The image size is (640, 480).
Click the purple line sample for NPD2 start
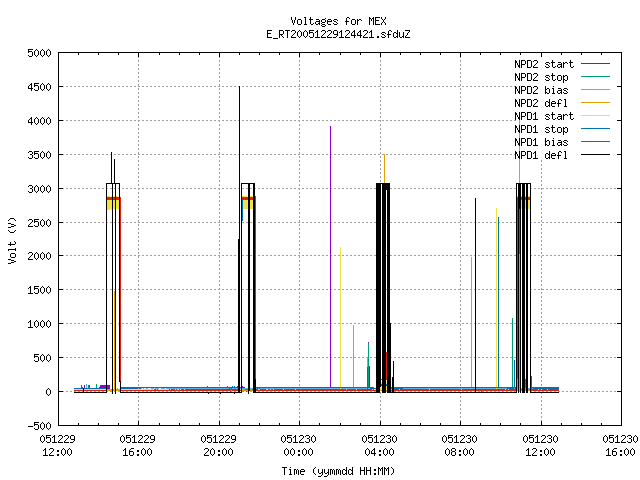pyautogui.click(x=595, y=64)
